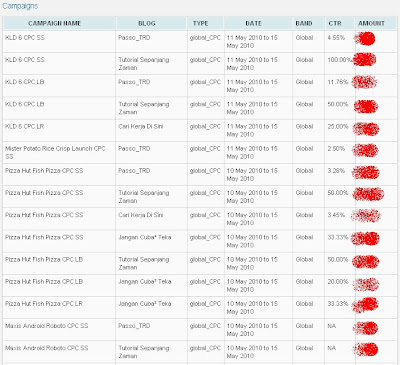Sort by Blog column header

147,24
